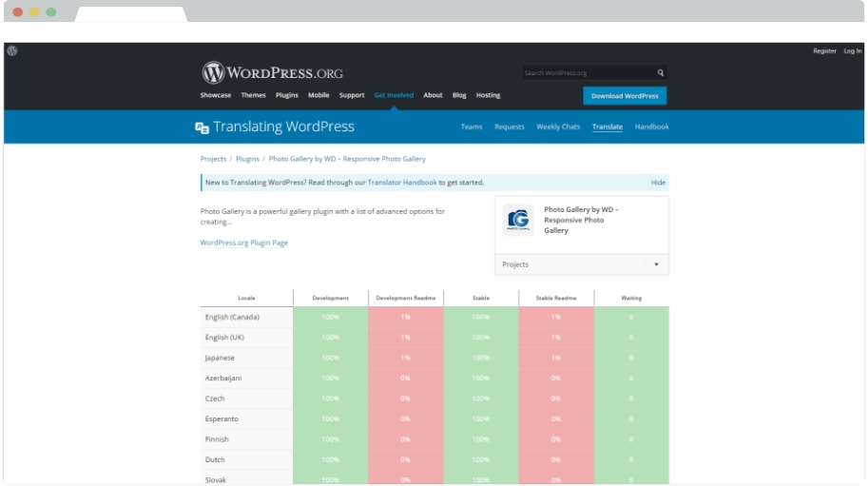
Task: Go to the Translate tab
Action: click(x=608, y=126)
